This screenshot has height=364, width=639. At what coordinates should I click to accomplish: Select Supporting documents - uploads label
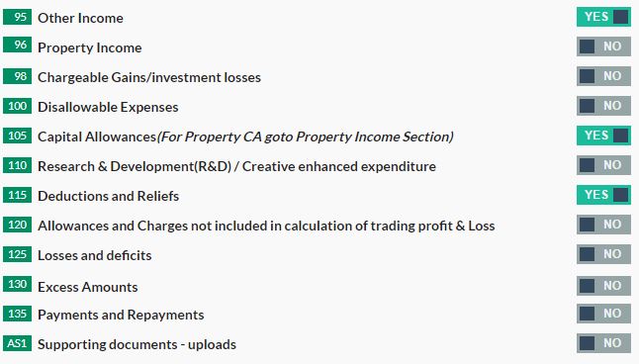[137, 344]
